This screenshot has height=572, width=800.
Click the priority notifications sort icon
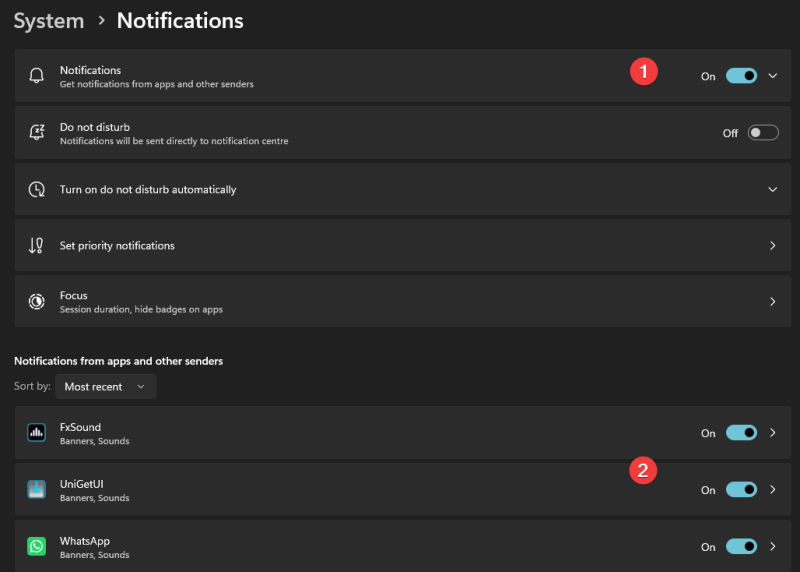pos(37,245)
